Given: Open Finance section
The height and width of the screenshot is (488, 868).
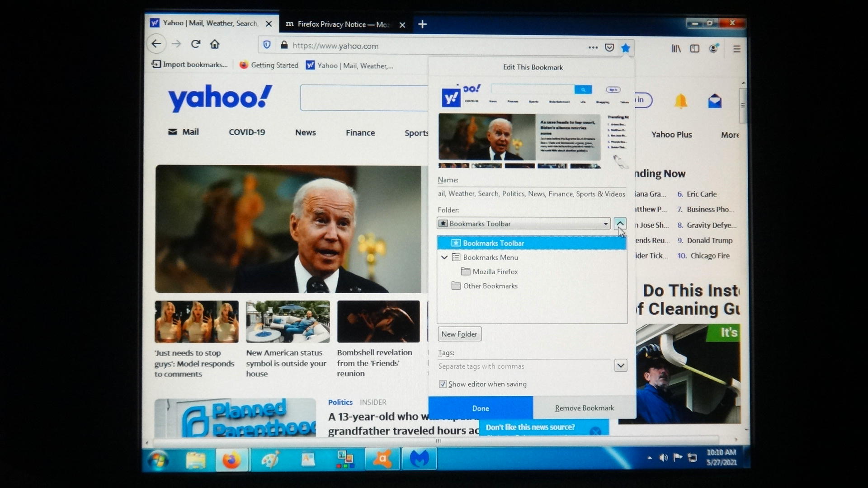Looking at the screenshot, I should point(360,133).
